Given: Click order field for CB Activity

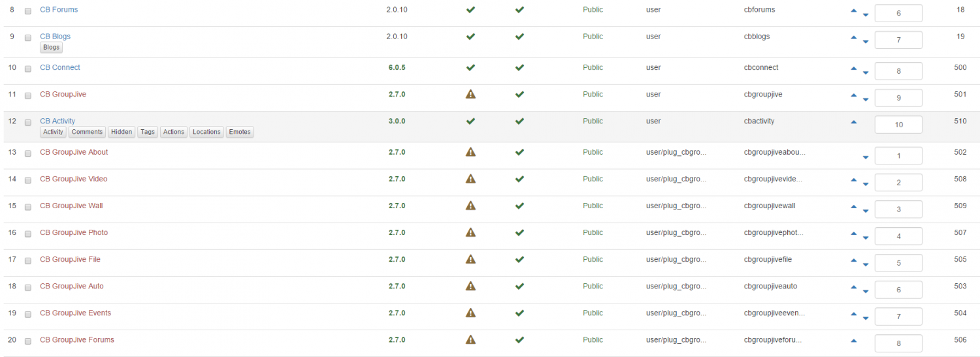Looking at the screenshot, I should [898, 125].
